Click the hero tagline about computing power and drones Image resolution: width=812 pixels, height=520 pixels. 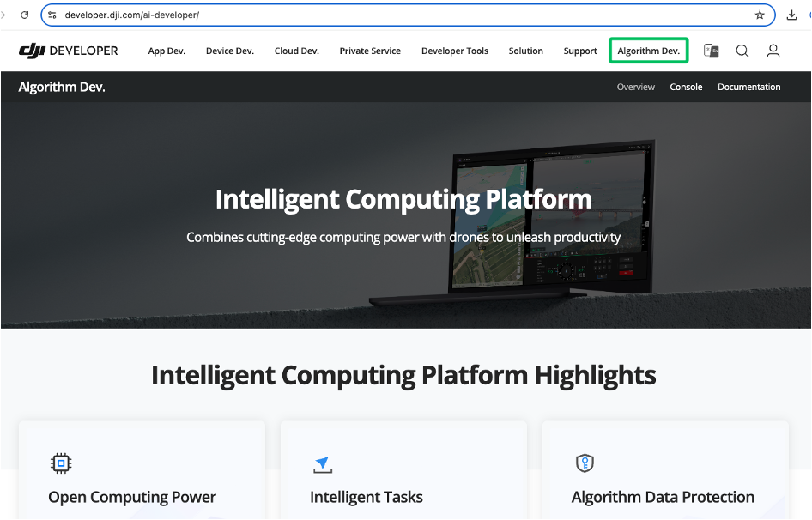click(403, 237)
